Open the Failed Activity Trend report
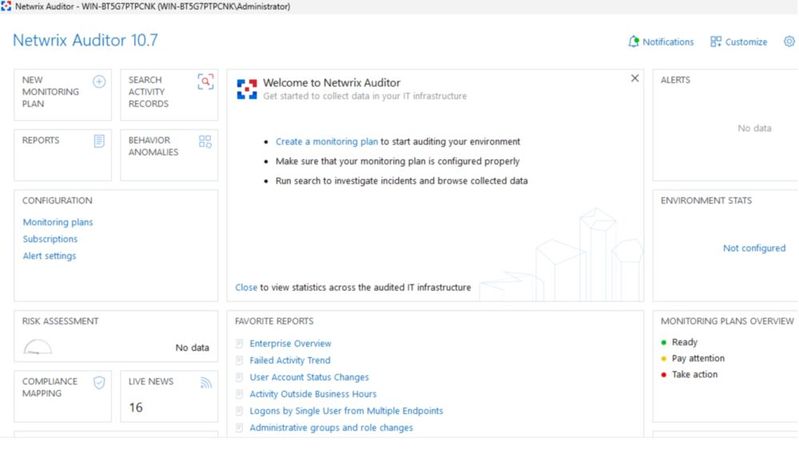The image size is (799, 450). coord(290,360)
